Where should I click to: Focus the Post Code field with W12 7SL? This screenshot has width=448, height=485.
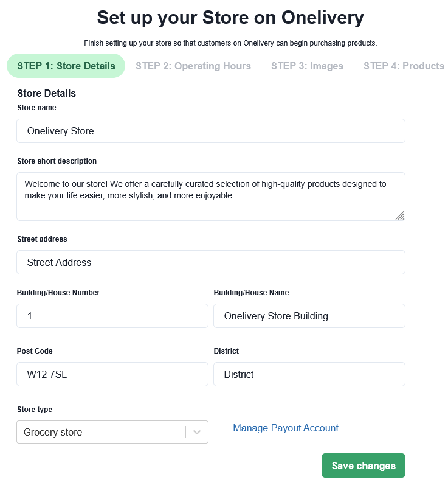pyautogui.click(x=112, y=374)
